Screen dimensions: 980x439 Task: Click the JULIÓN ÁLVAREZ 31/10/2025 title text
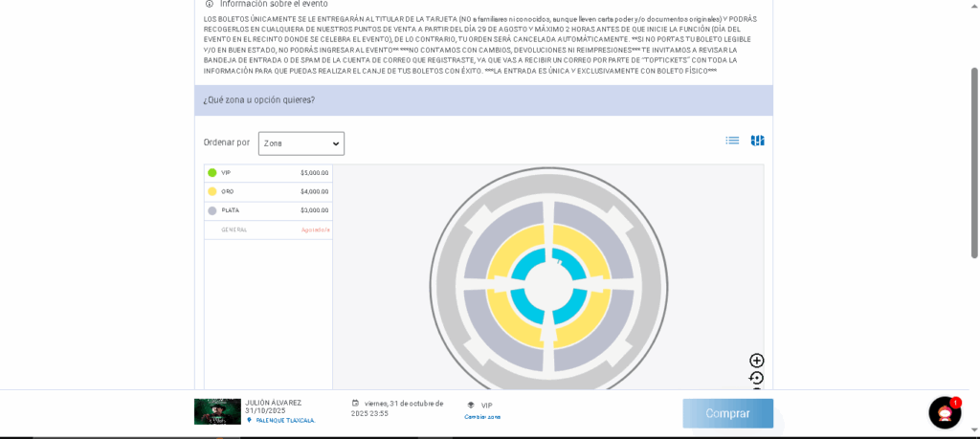[x=273, y=406]
